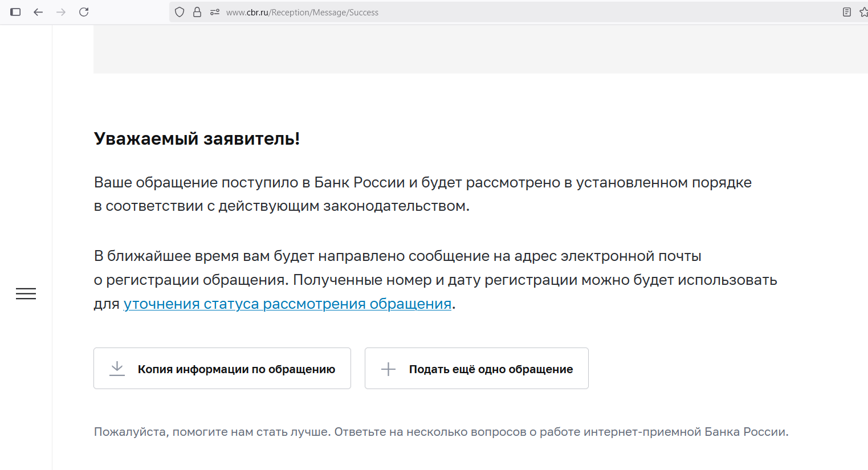Click the 'Уважаемый заявитель!' heading

point(197,138)
